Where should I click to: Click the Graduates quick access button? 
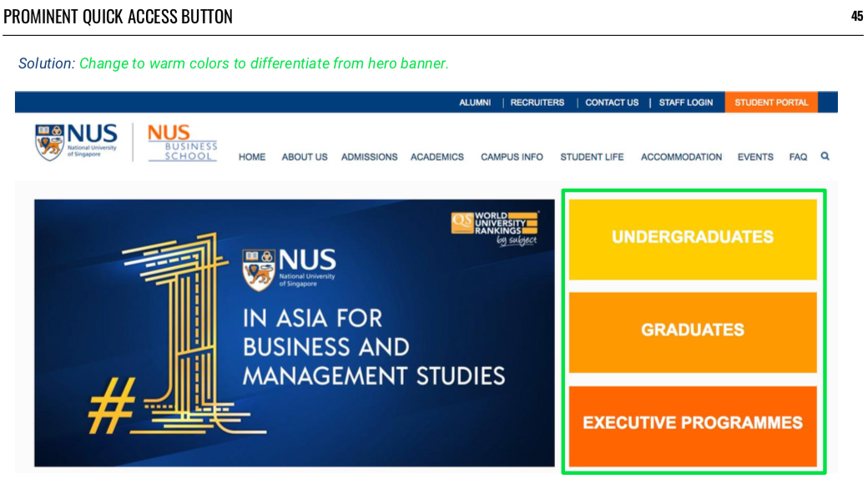[693, 332]
